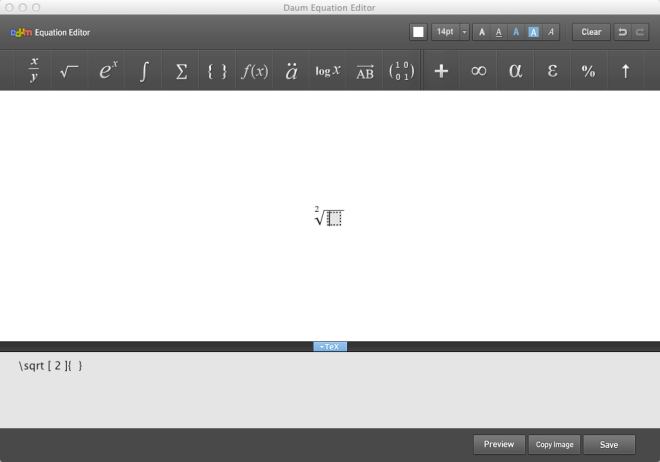Viewport: 660px width, 462px height.
Task: Click the Copy Image button
Action: click(554, 444)
